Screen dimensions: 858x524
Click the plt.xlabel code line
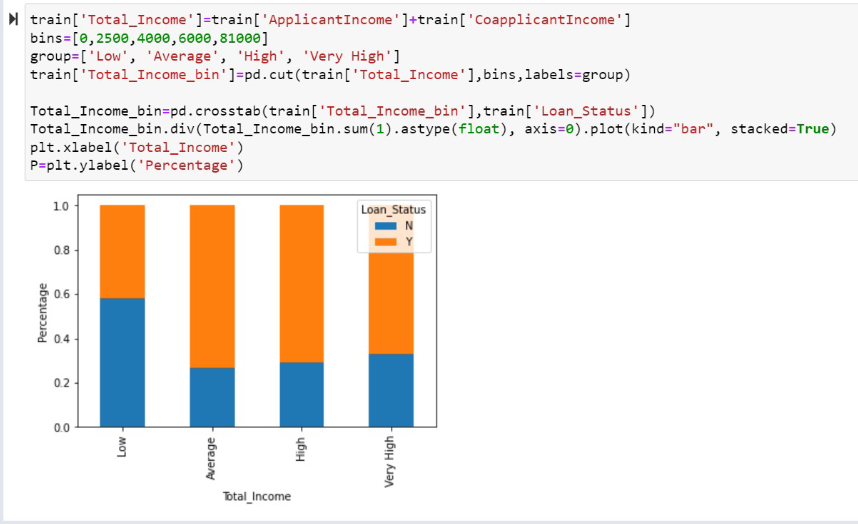pos(137,148)
